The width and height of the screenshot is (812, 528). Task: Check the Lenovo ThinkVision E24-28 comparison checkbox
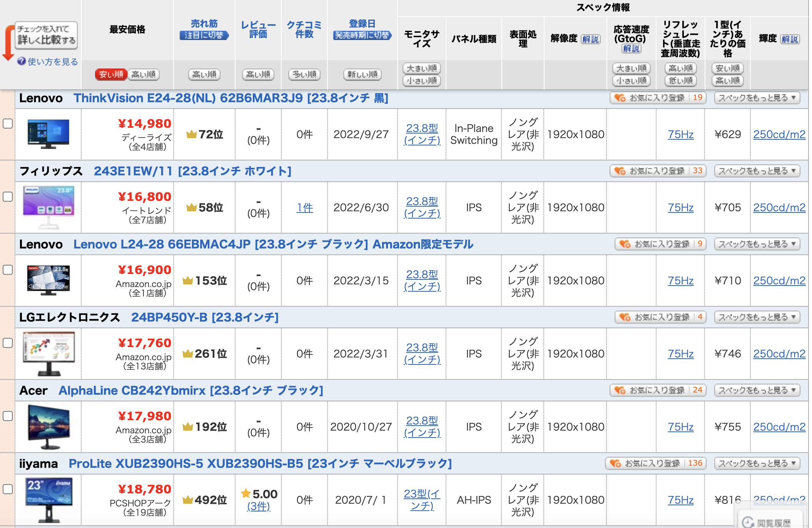coord(8,124)
